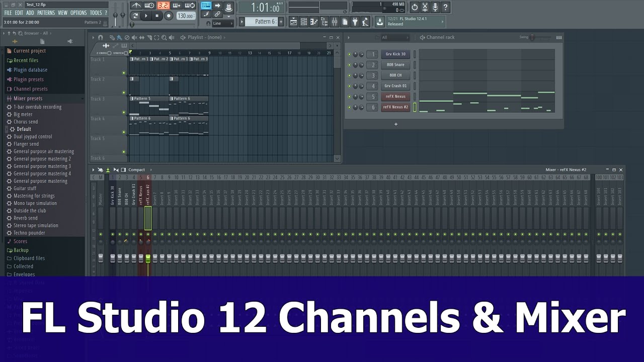Open the channel rack toolbar icon
The image size is (644, 362).
pyautogui.click(x=303, y=22)
